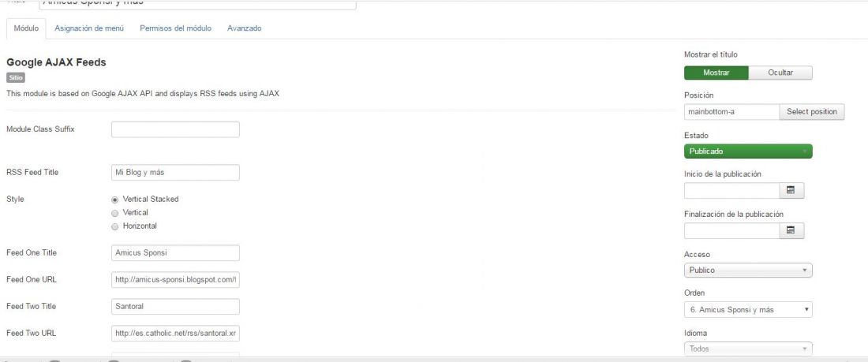
Task: Open the Idioma Todos dropdown
Action: 748,349
